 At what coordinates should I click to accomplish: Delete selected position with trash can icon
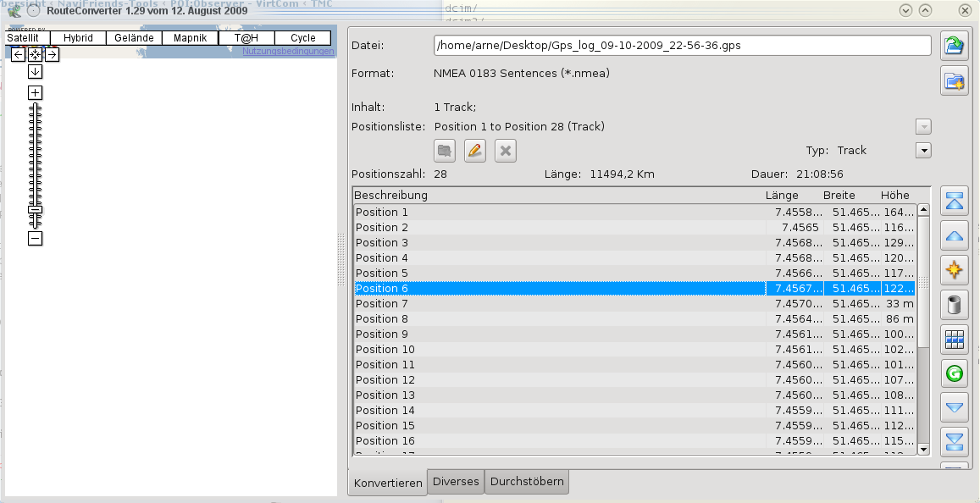(955, 304)
